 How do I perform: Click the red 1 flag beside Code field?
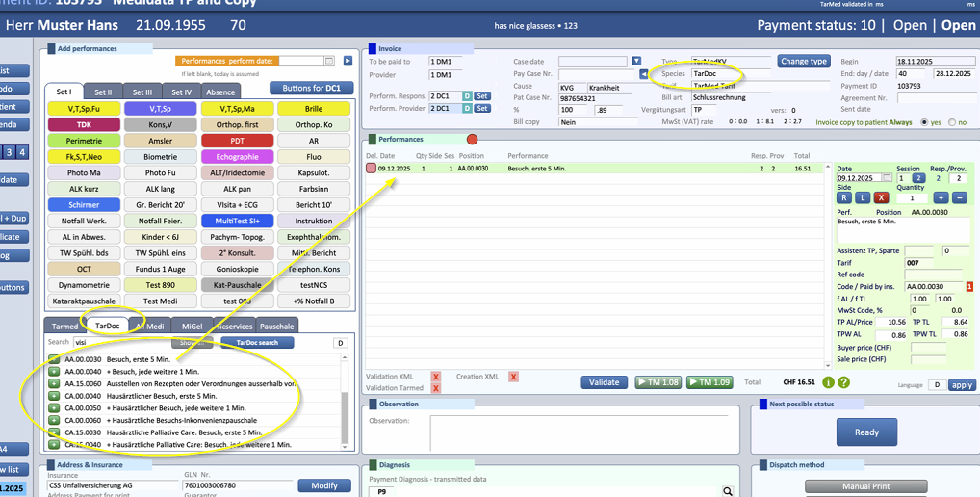coord(969,286)
